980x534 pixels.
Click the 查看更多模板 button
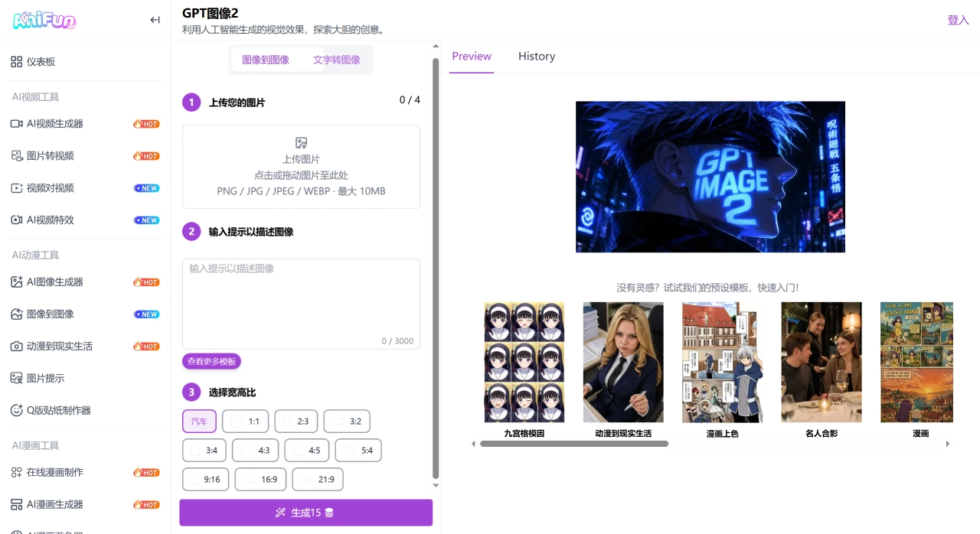[211, 361]
